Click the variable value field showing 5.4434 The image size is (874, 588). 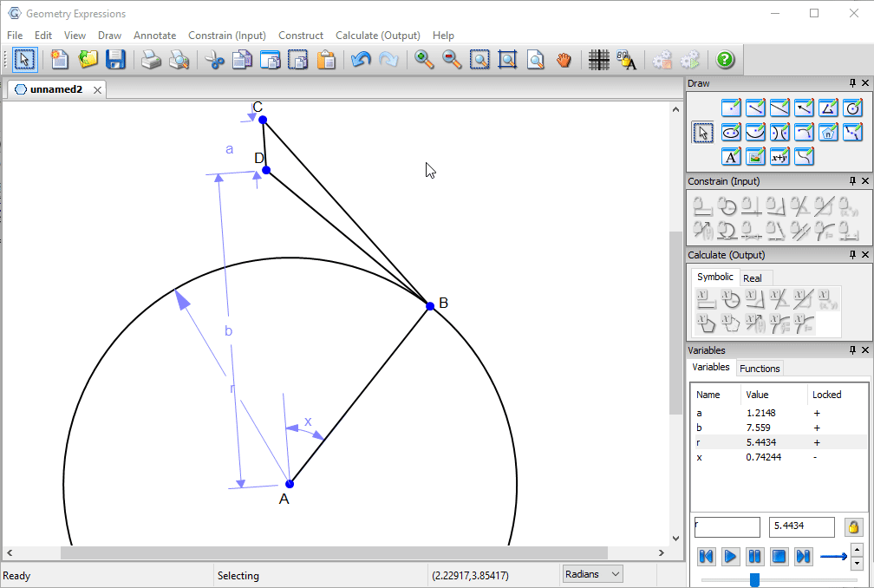[x=801, y=526]
